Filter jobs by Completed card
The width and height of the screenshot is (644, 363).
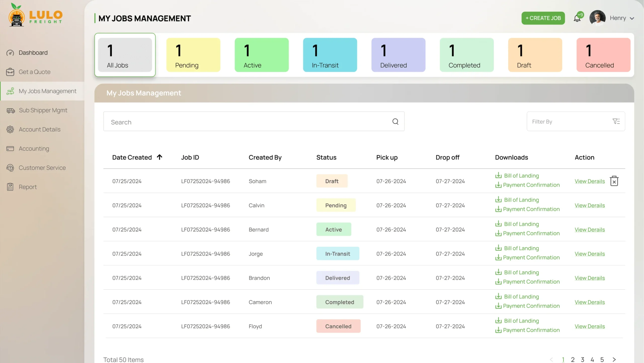click(x=467, y=55)
